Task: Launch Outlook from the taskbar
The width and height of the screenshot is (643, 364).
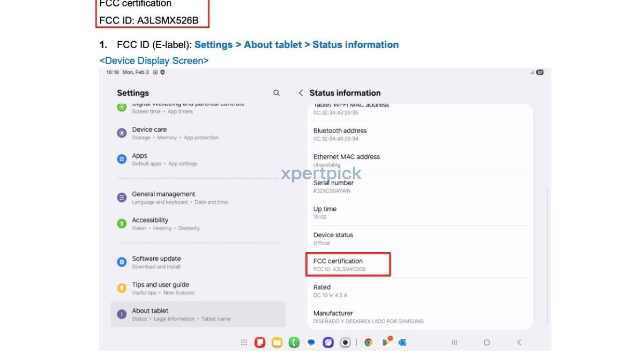Action: (402, 343)
